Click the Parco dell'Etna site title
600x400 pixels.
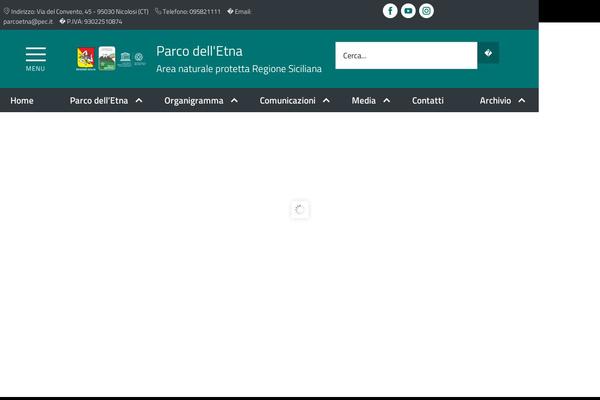[x=199, y=51]
